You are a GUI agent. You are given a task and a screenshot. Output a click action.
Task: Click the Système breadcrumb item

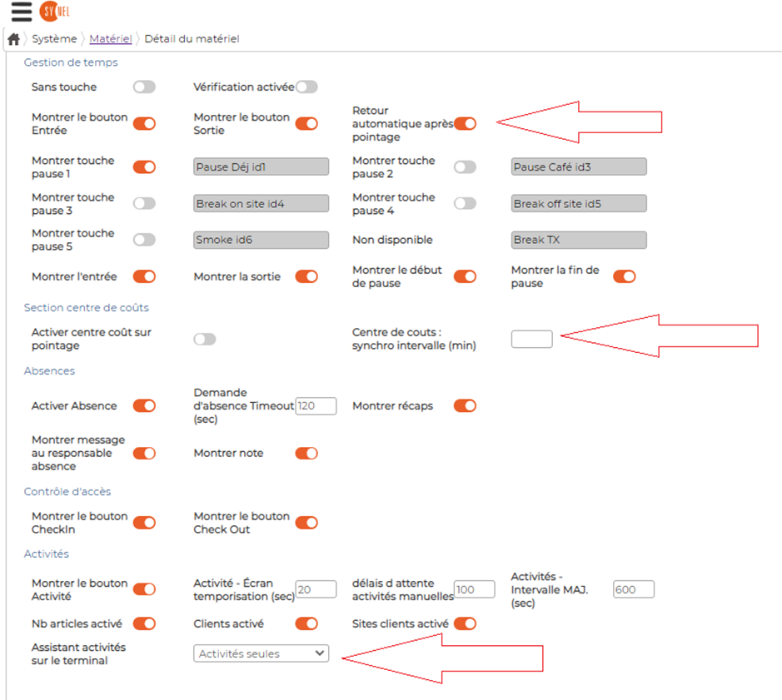pyautogui.click(x=54, y=39)
